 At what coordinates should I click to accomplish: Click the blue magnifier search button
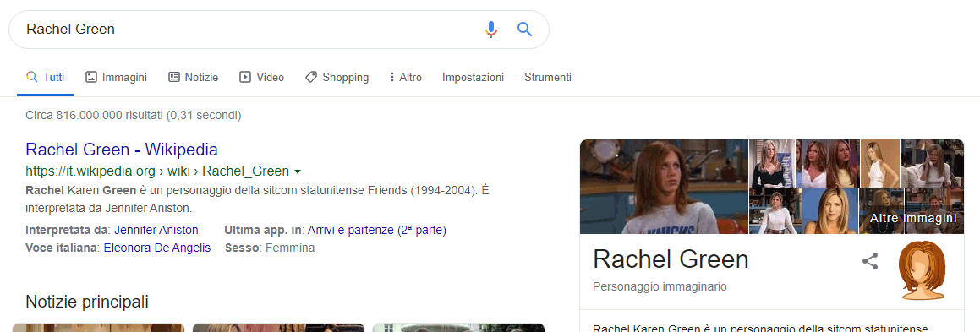point(524,30)
